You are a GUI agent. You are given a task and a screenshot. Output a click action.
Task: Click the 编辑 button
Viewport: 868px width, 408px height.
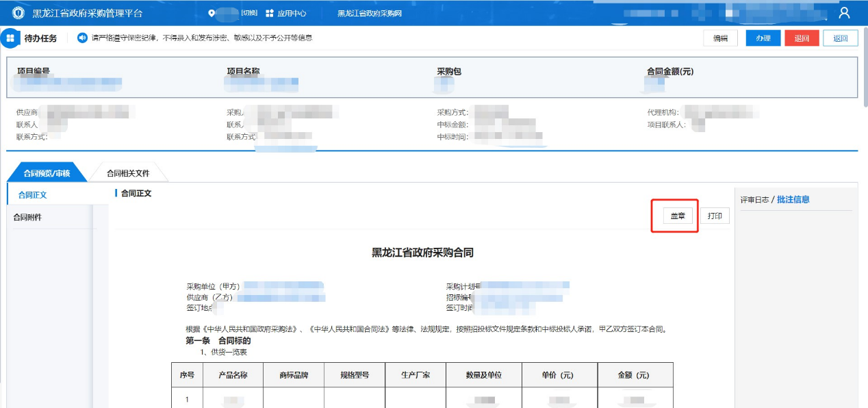[x=720, y=38]
